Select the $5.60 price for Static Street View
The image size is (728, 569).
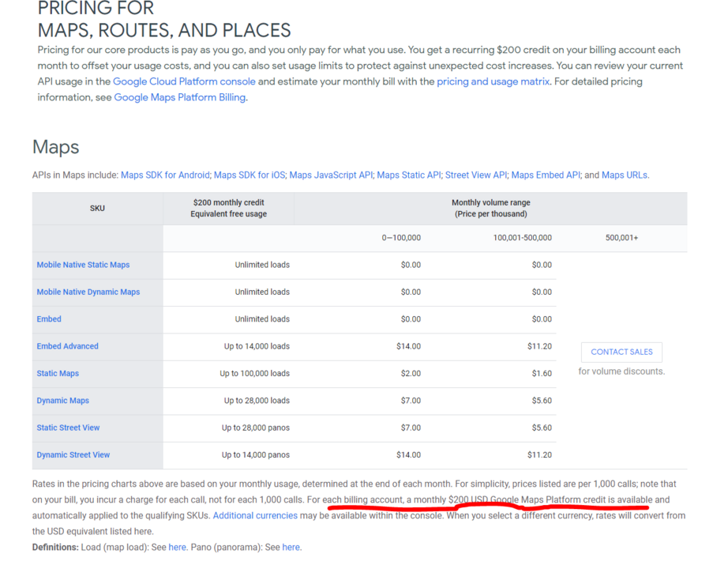click(x=542, y=428)
